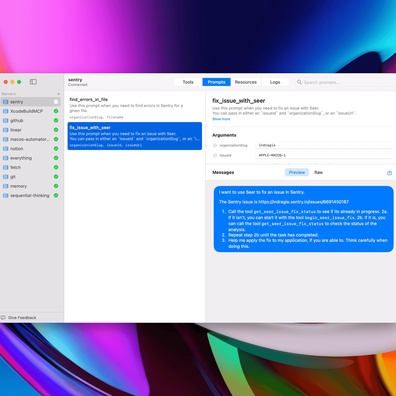Screen dimensions: 396x396
Task: Expand description with Show more link
Action: [x=221, y=119]
